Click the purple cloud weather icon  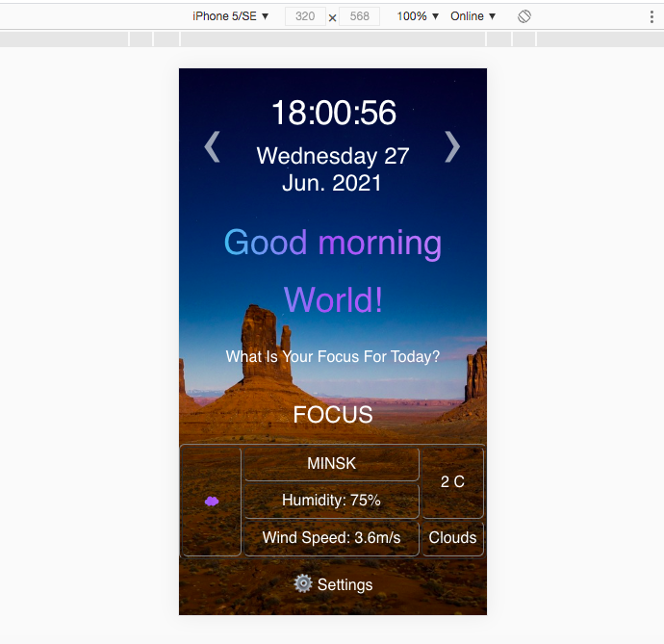[212, 502]
